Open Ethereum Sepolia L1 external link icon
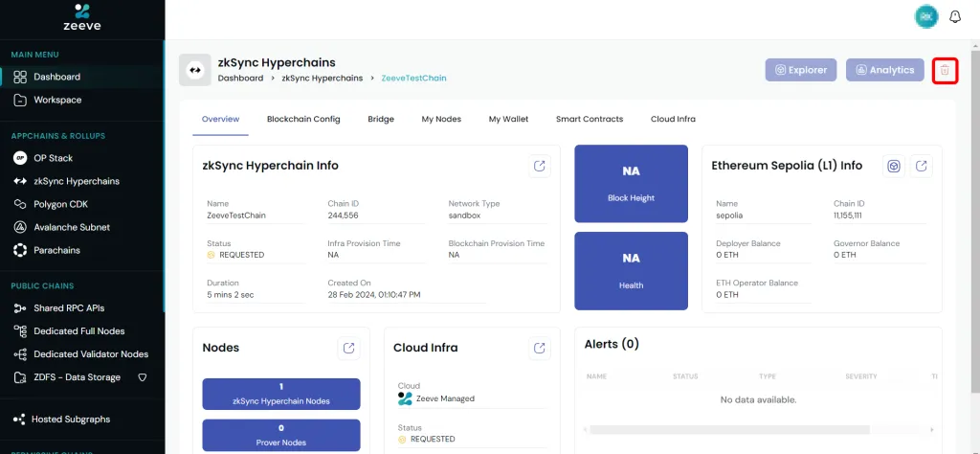This screenshot has width=980, height=454. click(x=921, y=166)
